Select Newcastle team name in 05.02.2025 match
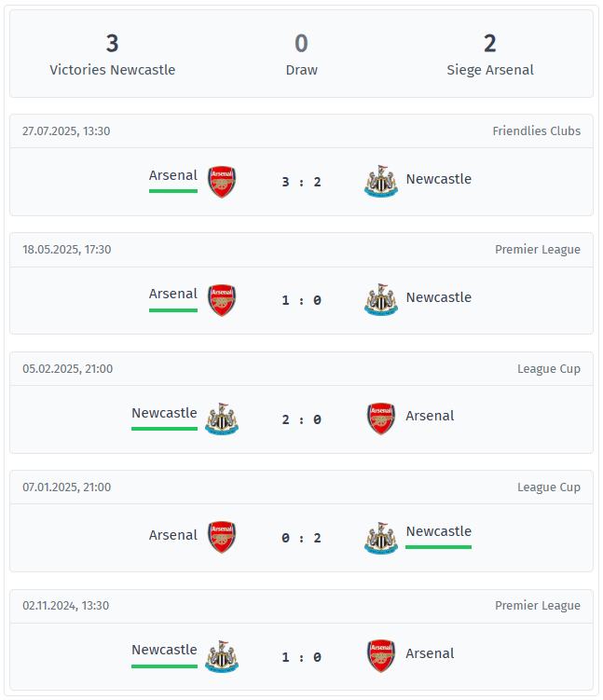603x700 pixels. pos(164,413)
